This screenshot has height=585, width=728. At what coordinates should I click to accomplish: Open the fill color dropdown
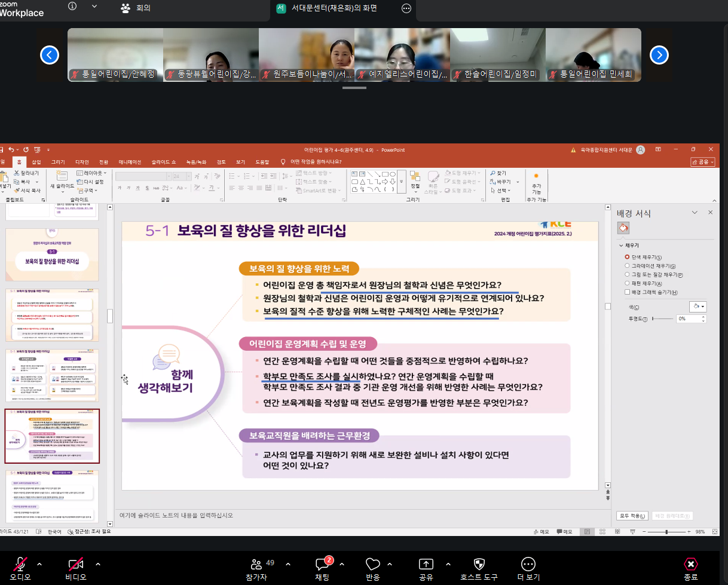click(698, 307)
